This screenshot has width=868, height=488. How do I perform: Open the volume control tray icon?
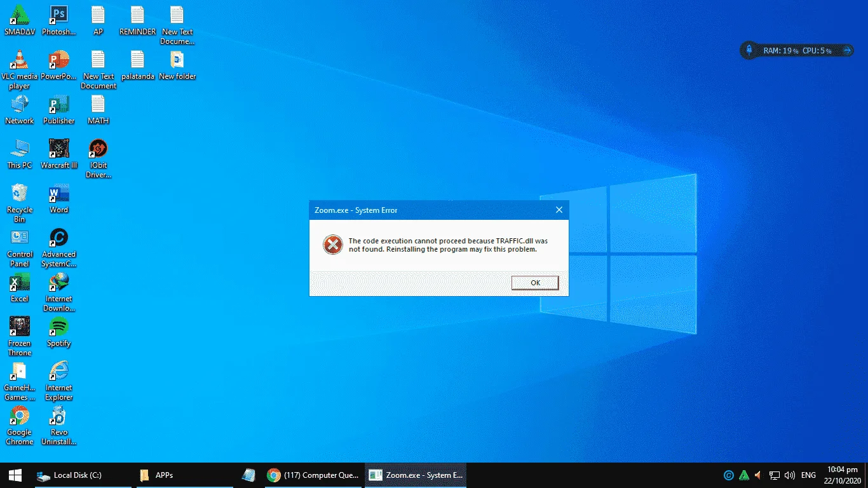tap(790, 475)
